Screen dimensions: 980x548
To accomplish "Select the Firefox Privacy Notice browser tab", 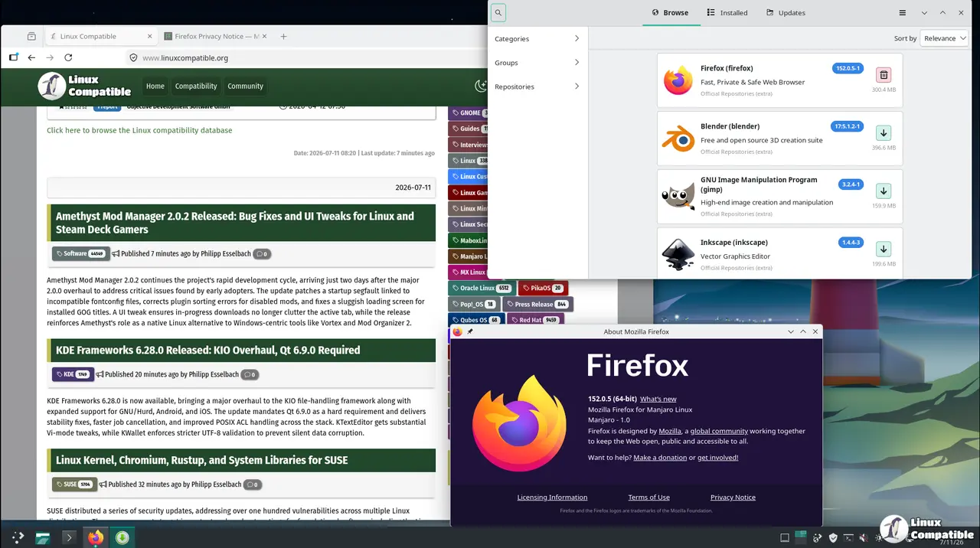I will [217, 36].
